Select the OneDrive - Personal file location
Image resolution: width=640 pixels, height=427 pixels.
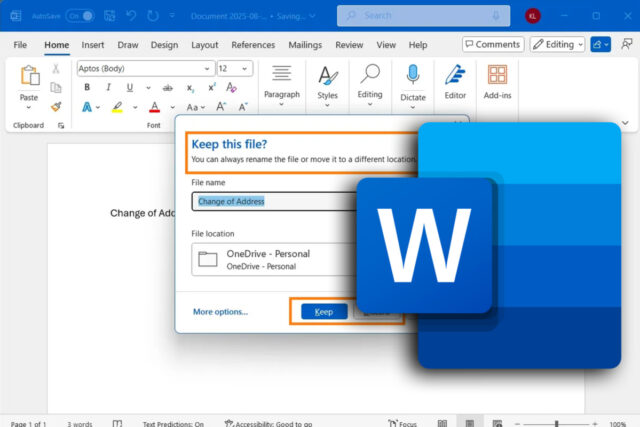274,260
